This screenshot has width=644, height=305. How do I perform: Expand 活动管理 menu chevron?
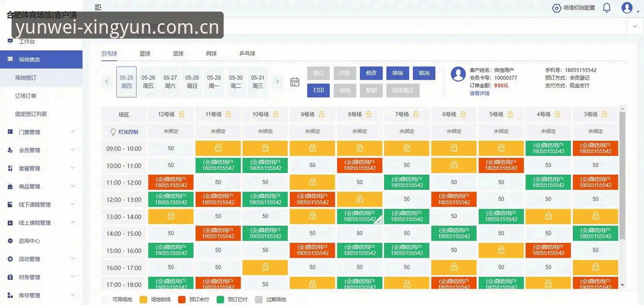coord(72,259)
